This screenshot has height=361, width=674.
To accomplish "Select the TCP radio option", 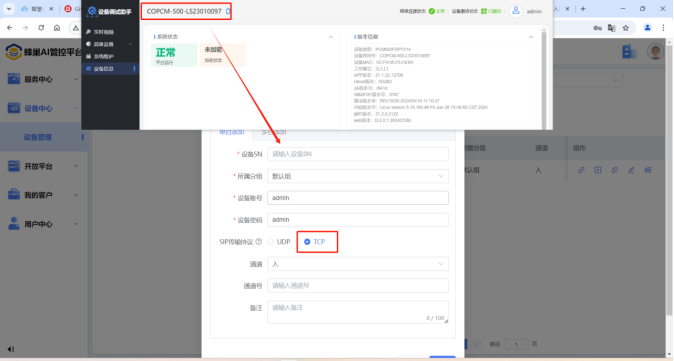I will (307, 242).
